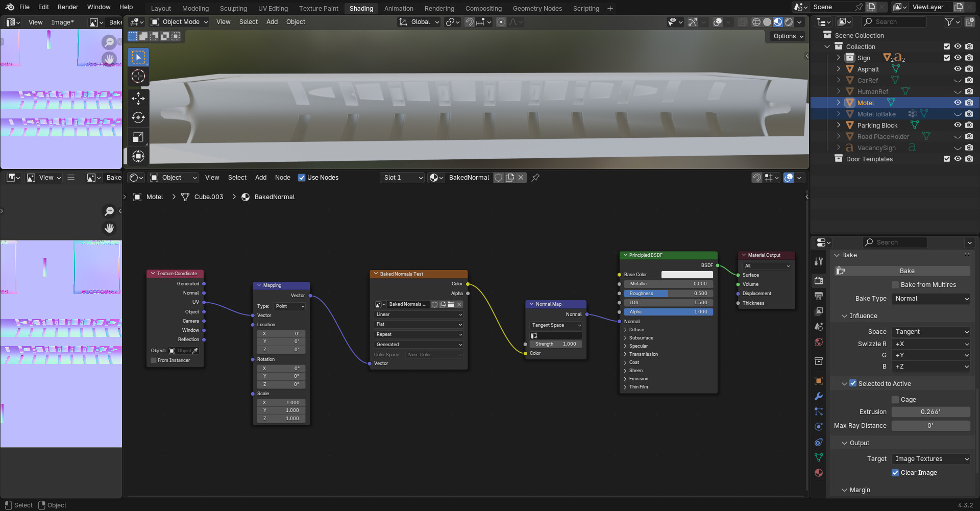
Task: Expand the Motel collection in the outliner
Action: pos(839,103)
